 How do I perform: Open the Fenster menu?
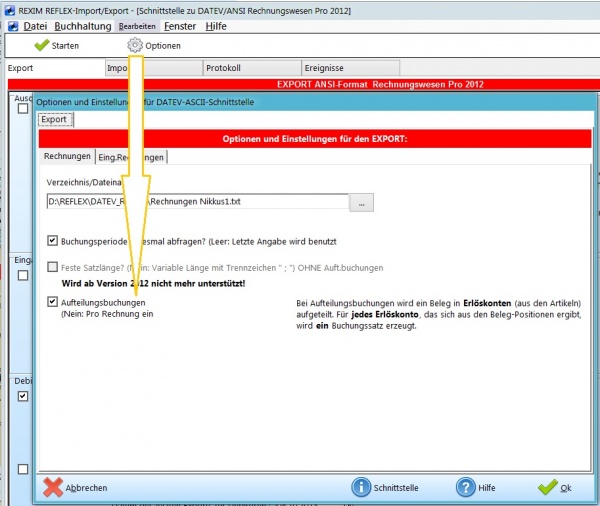(180, 26)
